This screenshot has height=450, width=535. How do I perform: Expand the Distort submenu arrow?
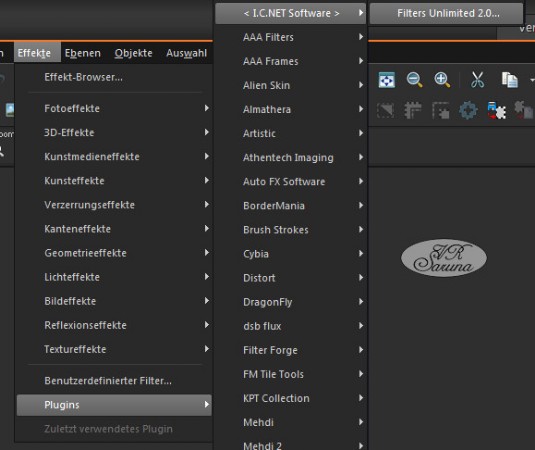(x=361, y=278)
